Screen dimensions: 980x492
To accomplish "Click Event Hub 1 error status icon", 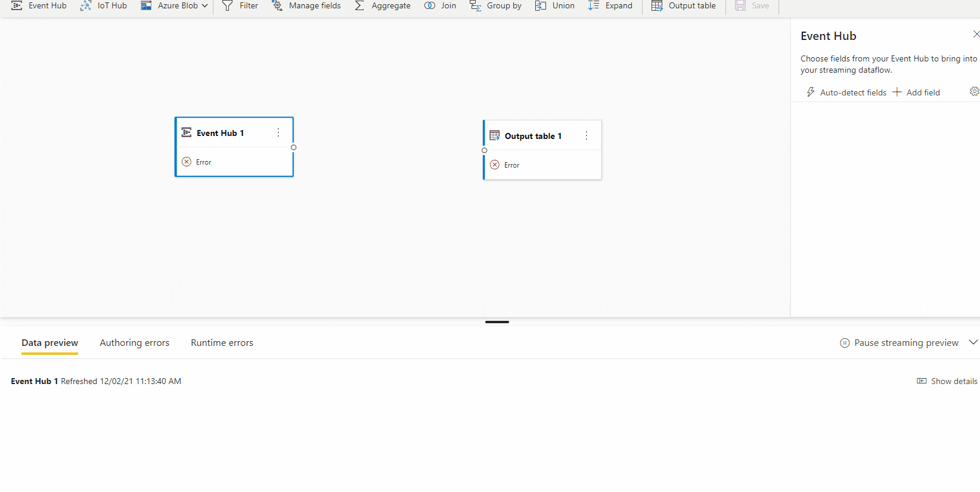I will coord(187,162).
